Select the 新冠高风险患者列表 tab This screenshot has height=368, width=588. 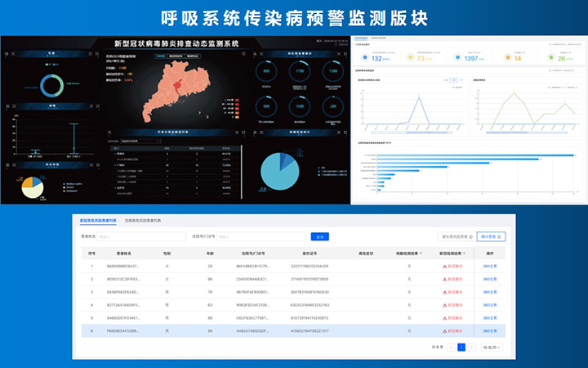[96, 221]
